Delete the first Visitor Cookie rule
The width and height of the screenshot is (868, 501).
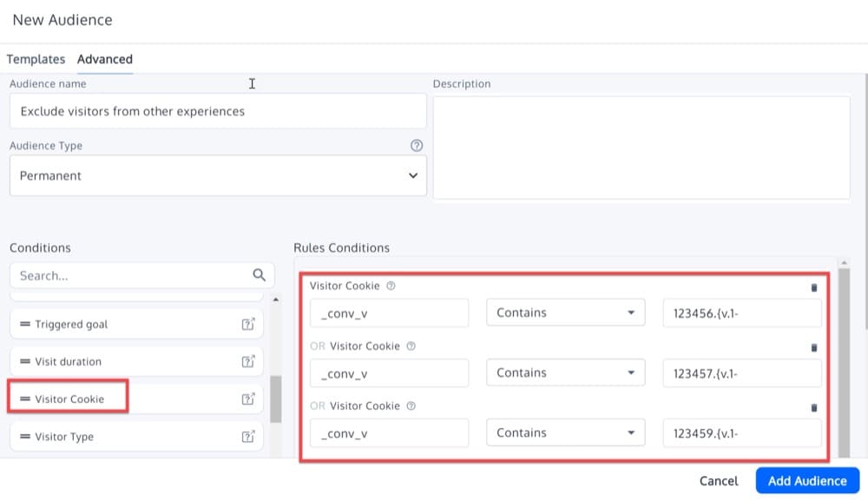pos(814,287)
